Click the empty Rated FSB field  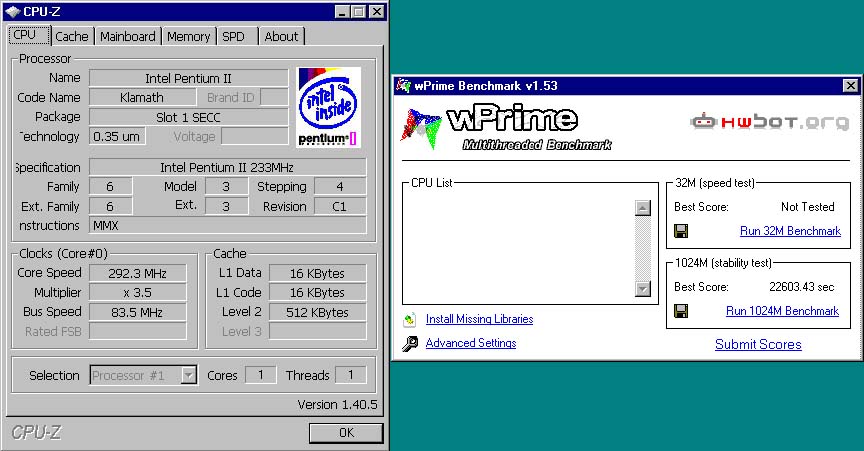(x=138, y=332)
